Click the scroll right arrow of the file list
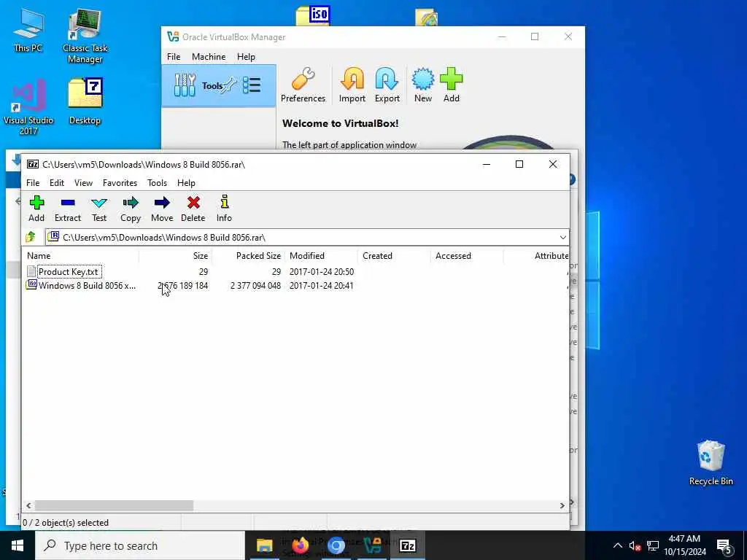This screenshot has width=747, height=560. pos(562,505)
